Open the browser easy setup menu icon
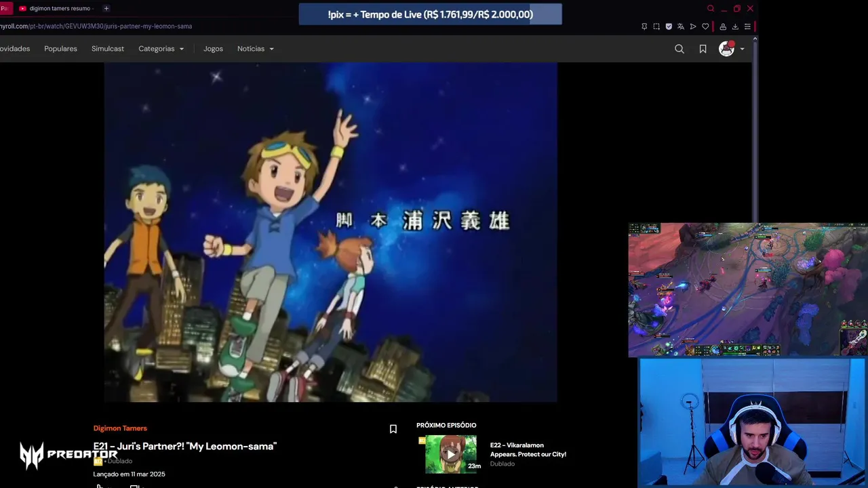Screen dimensions: 868x488 [747, 26]
